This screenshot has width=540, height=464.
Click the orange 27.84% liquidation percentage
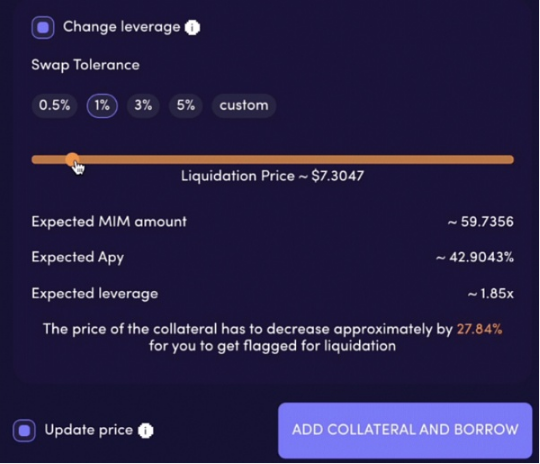(x=479, y=329)
